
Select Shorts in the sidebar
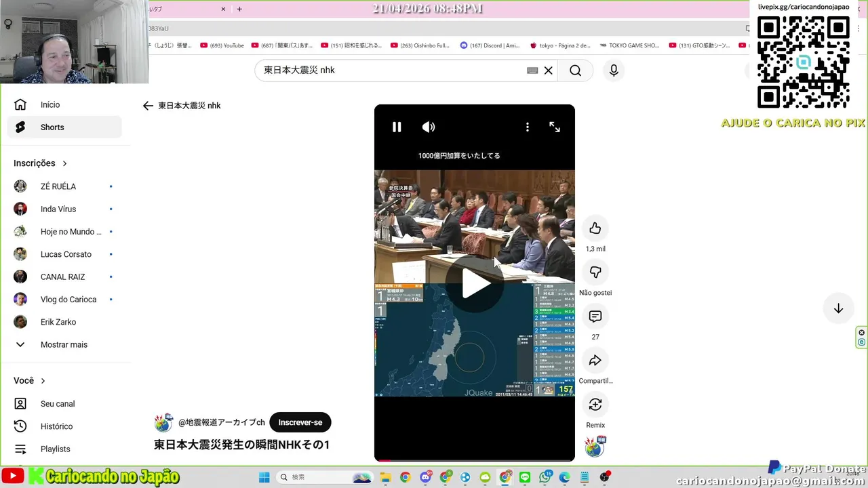click(64, 127)
